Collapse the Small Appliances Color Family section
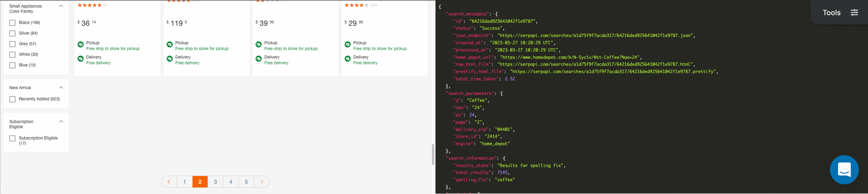Screen dimensions: 868x194 (61, 6)
